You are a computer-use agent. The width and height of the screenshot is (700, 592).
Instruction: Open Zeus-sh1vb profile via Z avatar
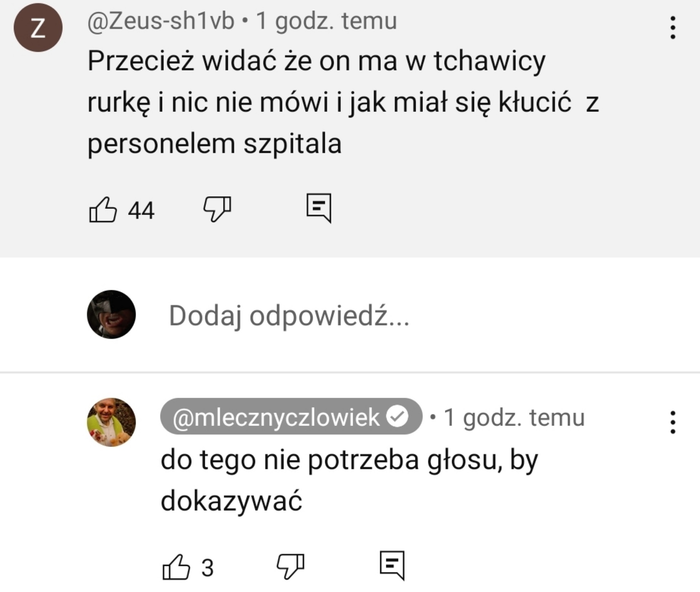coord(38,28)
